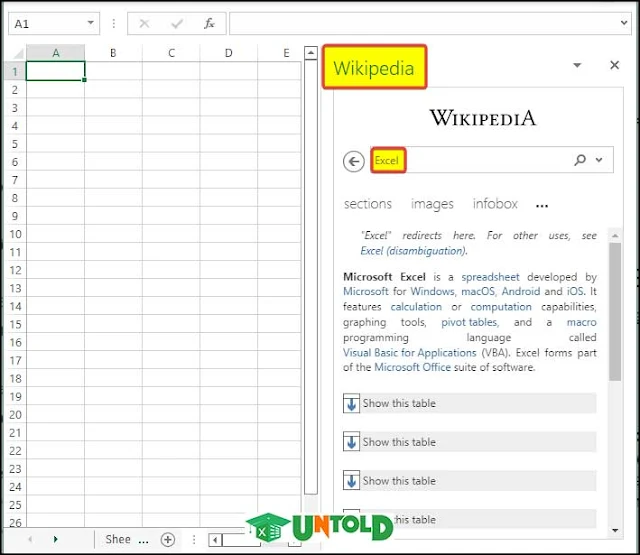Click the Cancel X icon in formula bar
640x555 pixels.
pos(144,24)
